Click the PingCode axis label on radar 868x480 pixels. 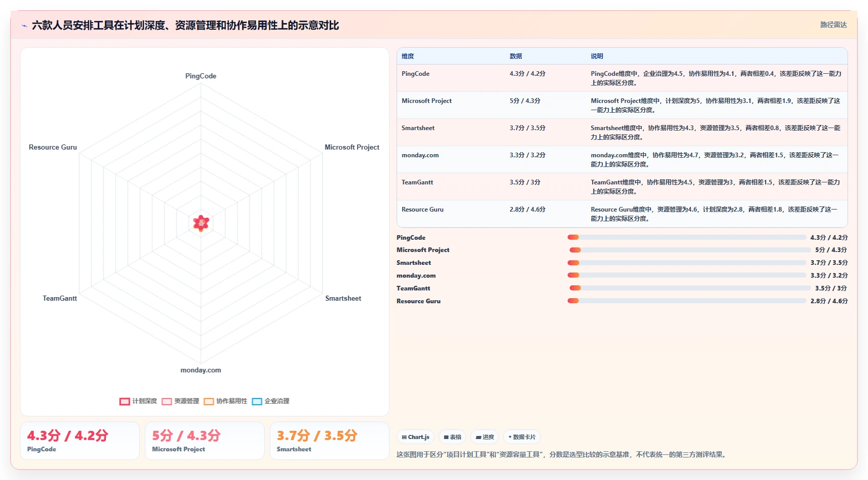[201, 76]
